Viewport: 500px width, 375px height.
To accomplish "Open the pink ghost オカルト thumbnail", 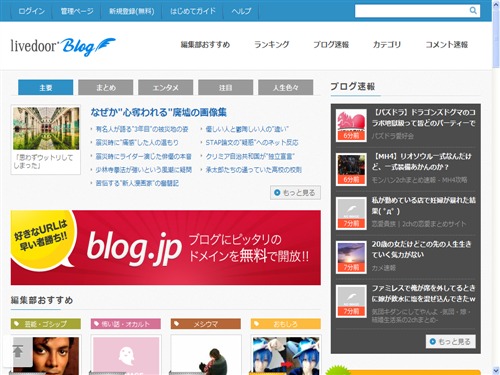I will pyautogui.click(x=126, y=356).
